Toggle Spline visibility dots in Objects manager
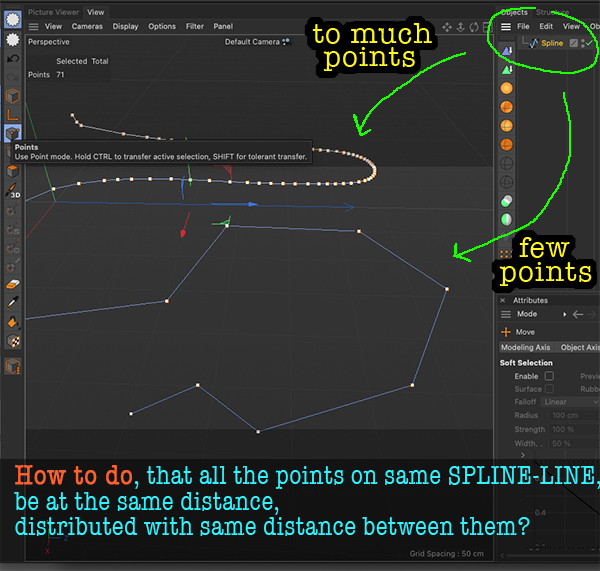600x571 pixels. [583, 43]
